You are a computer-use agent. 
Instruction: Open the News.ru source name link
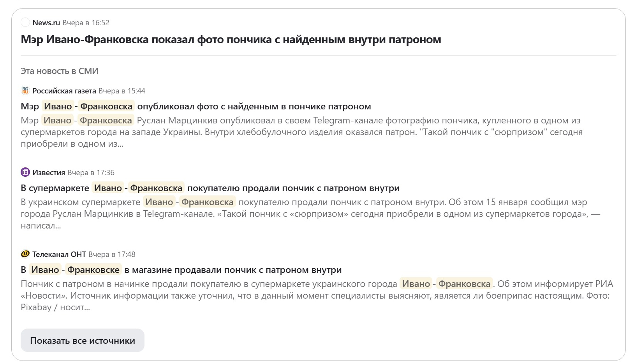coord(46,23)
